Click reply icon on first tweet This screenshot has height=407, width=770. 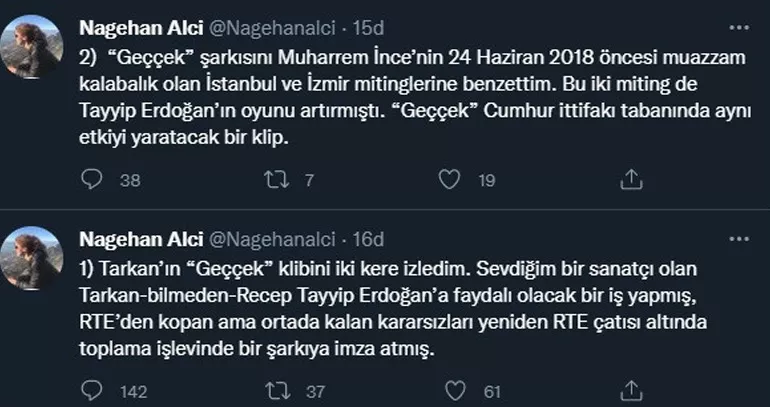pos(92,179)
